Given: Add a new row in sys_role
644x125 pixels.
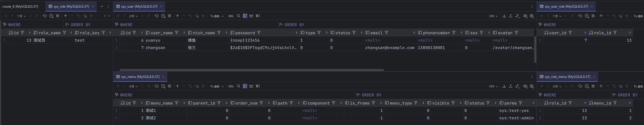Looking at the screenshot, I should click(x=65, y=16).
